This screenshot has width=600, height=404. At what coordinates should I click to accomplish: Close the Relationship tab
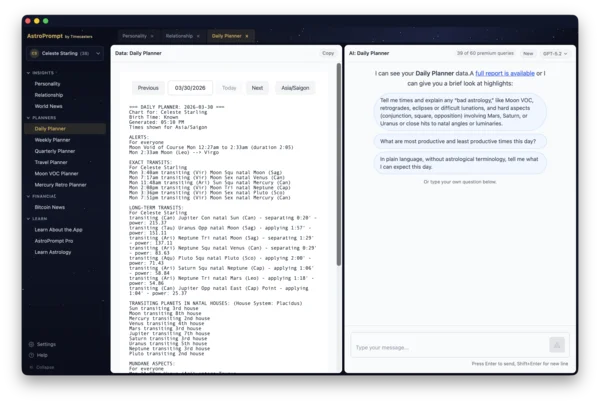(x=198, y=36)
